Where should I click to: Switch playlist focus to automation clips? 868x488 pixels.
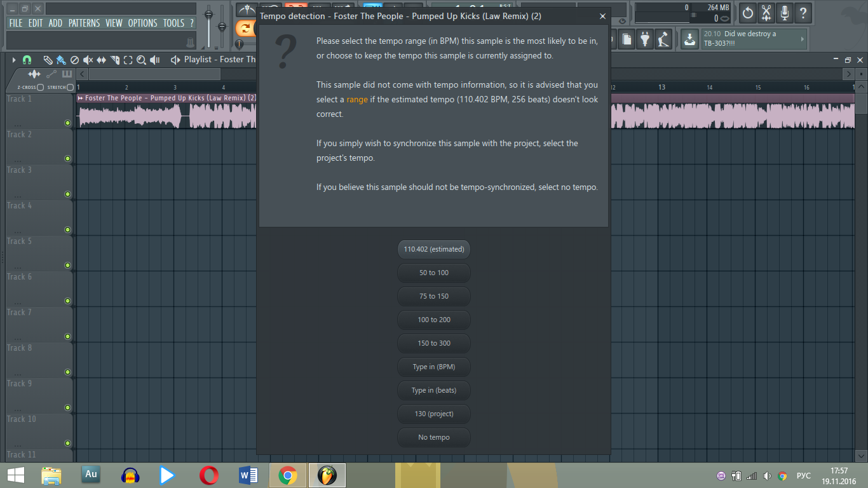coord(51,74)
